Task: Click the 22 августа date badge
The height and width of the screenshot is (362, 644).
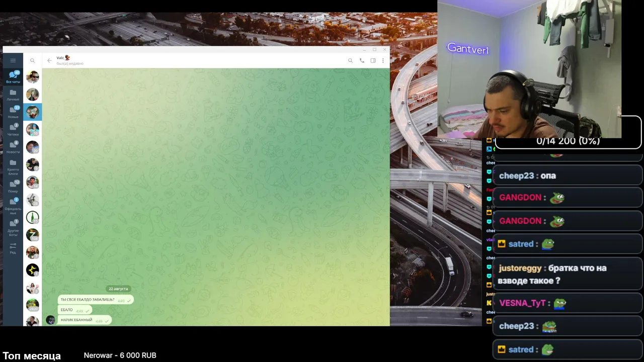Action: click(x=118, y=289)
